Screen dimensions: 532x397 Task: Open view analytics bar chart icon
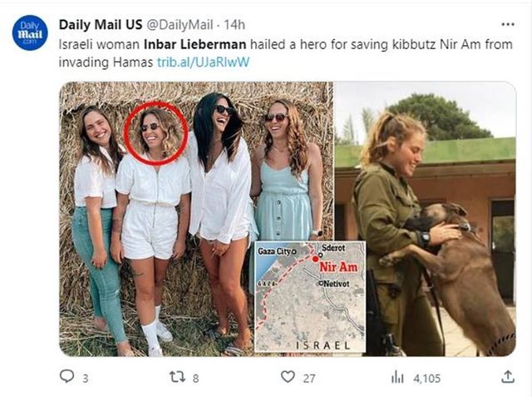click(x=397, y=377)
